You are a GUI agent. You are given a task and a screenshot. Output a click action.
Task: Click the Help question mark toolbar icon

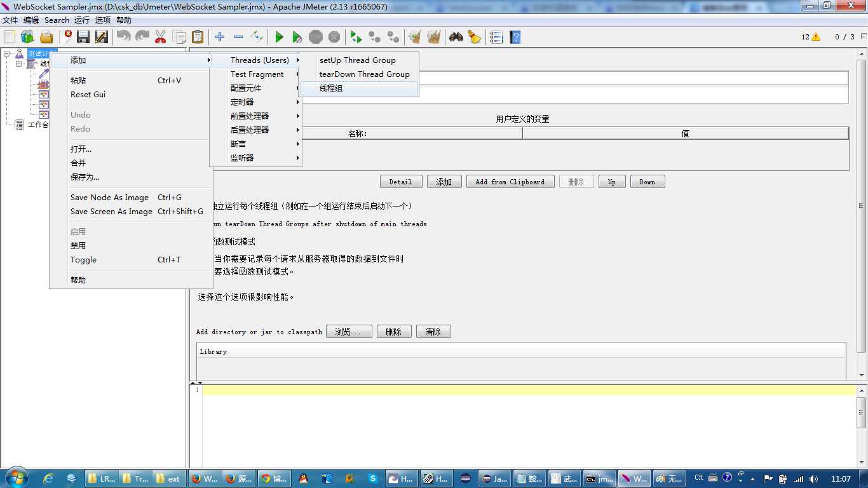[x=515, y=37]
